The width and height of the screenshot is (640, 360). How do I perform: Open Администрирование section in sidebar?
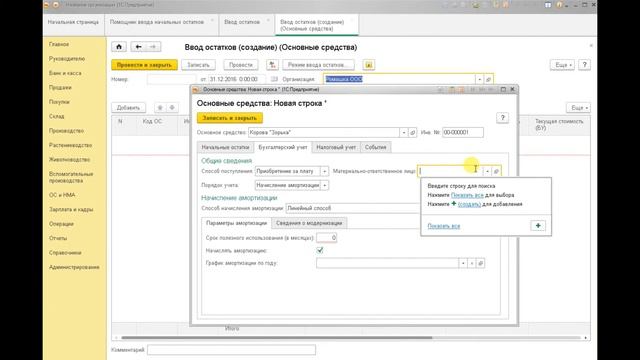click(x=74, y=267)
